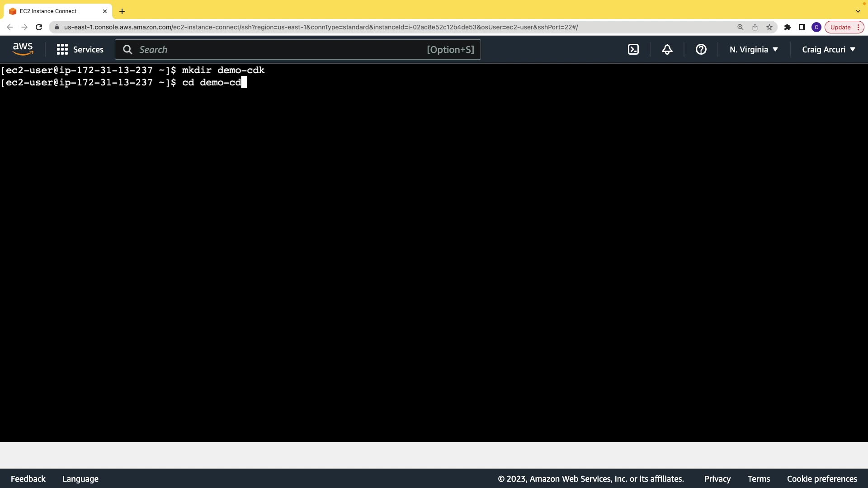The width and height of the screenshot is (868, 488).
Task: Open the Services grid menu
Action: click(80, 50)
